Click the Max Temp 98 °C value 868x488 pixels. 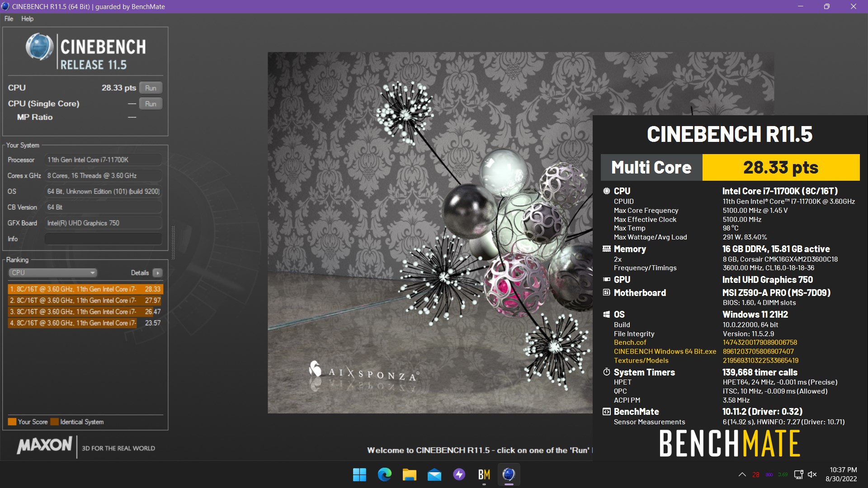click(x=730, y=228)
